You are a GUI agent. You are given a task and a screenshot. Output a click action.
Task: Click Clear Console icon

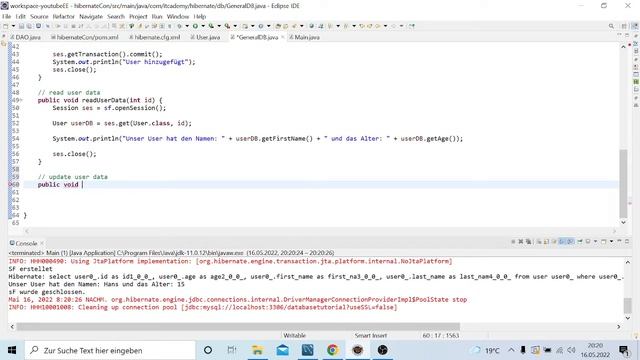pos(539,242)
